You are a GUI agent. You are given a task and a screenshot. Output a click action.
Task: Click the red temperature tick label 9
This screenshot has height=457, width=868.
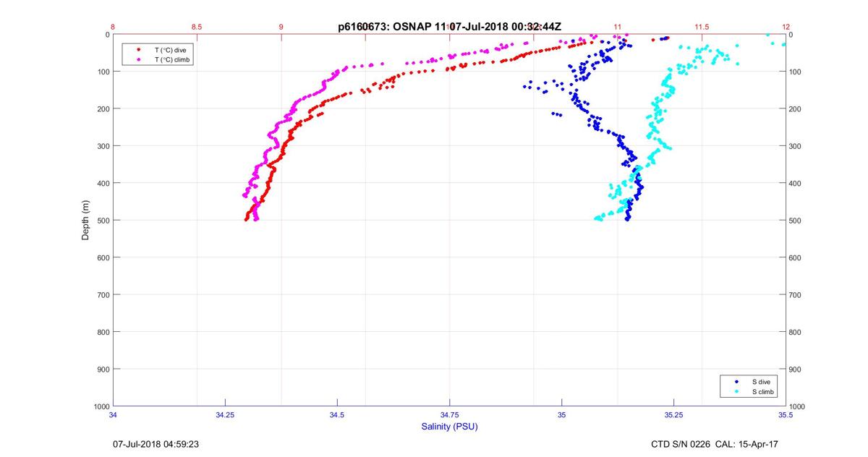coord(281,27)
